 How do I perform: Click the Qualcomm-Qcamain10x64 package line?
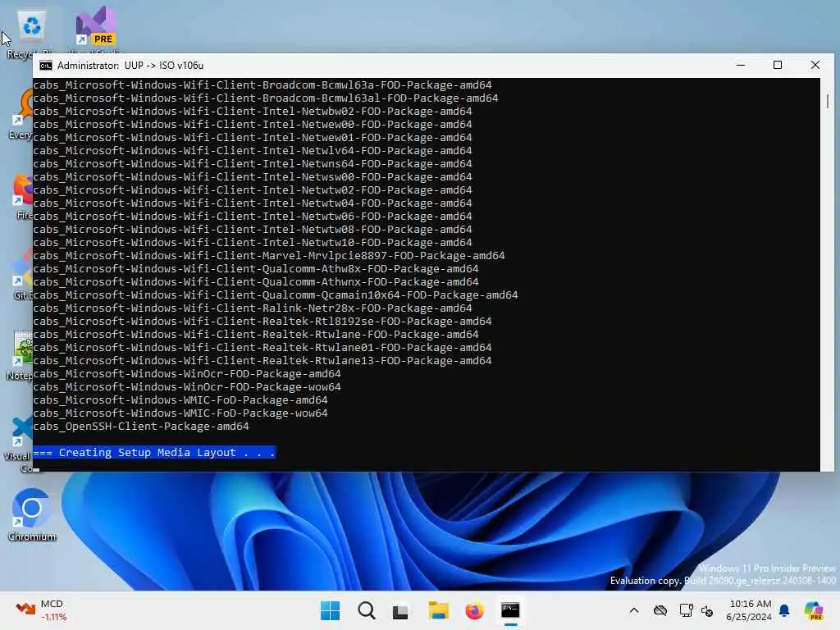click(x=276, y=295)
